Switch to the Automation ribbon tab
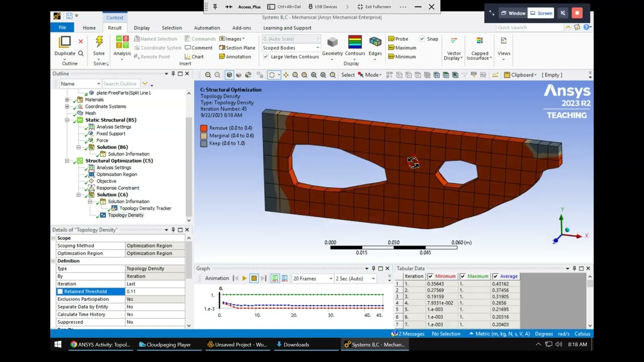The height and width of the screenshot is (362, 644). pos(207,28)
